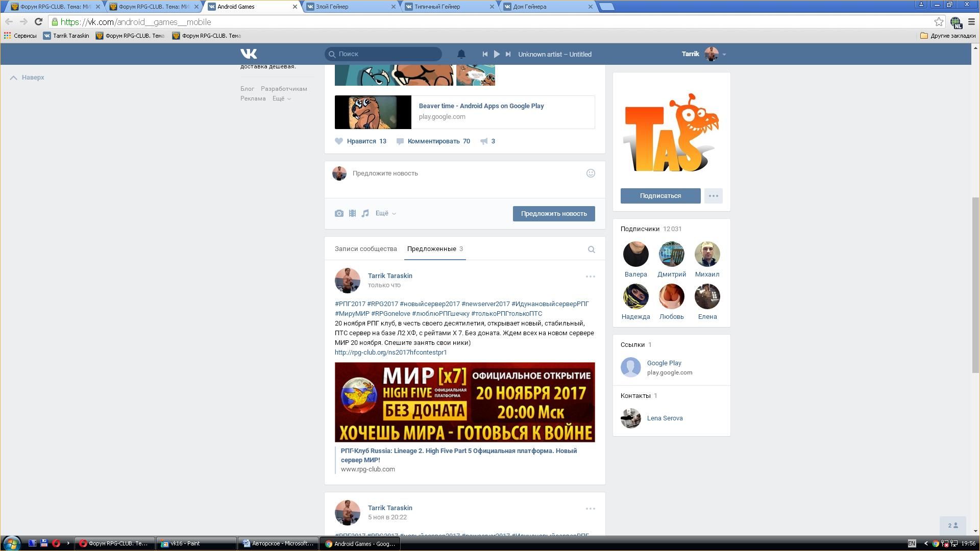The image size is (980, 551).
Task: Play the Unknown artist track
Action: pos(497,54)
